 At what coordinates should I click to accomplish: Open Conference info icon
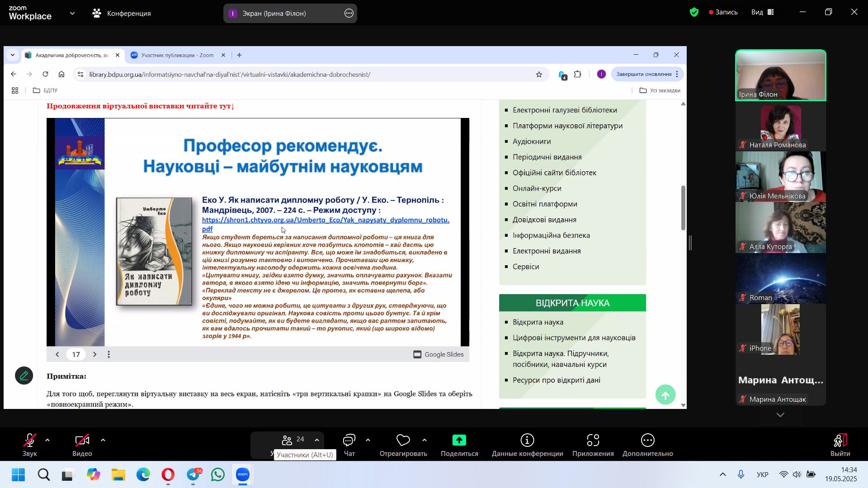tap(527, 441)
